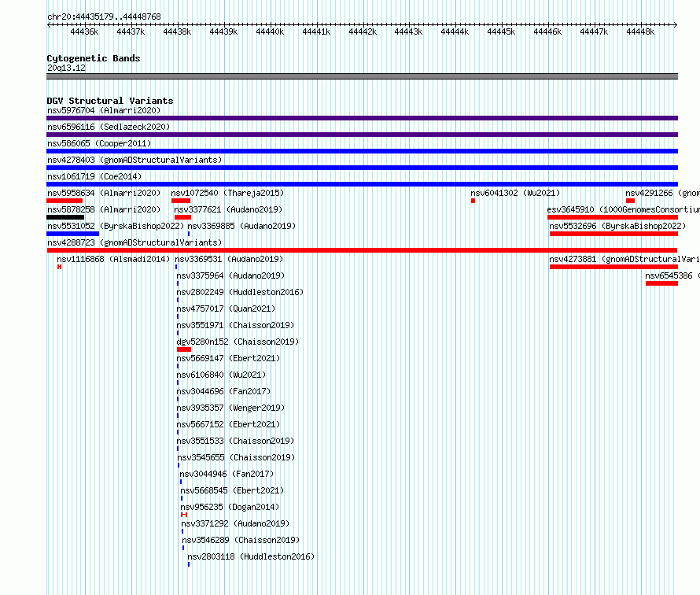Screen dimensions: 700x595
Task: Open nsv3375964 (Audano2019) label
Action: point(230,275)
